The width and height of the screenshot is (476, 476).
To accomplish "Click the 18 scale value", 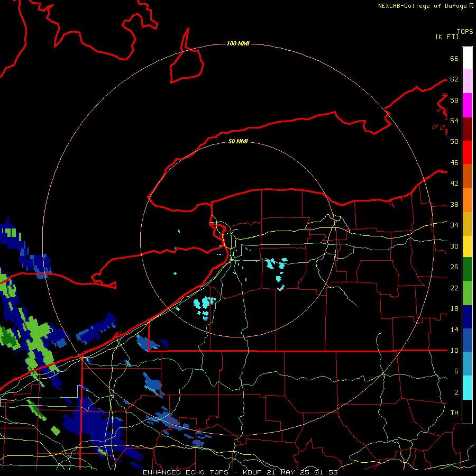I will pos(454,309).
